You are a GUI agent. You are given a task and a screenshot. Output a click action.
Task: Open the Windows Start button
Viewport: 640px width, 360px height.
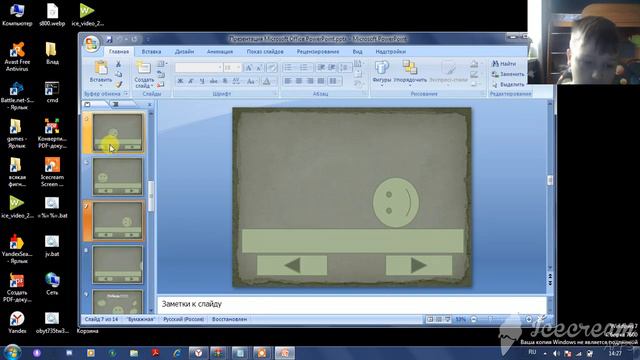point(12,352)
